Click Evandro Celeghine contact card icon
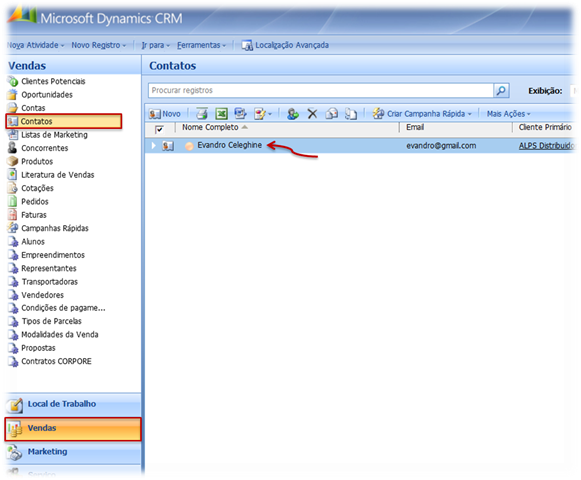The height and width of the screenshot is (480, 581). [x=168, y=146]
